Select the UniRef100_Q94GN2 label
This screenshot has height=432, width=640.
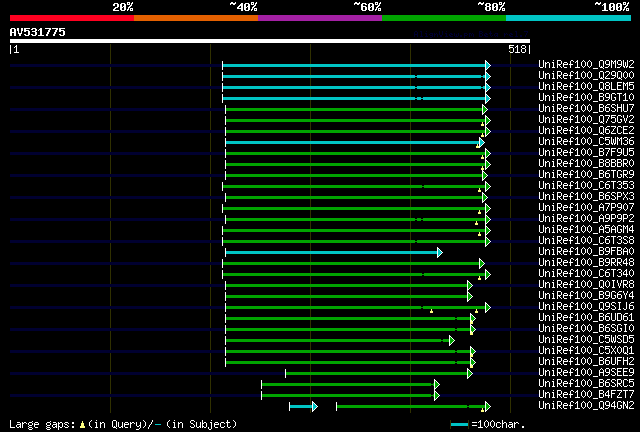(586, 406)
